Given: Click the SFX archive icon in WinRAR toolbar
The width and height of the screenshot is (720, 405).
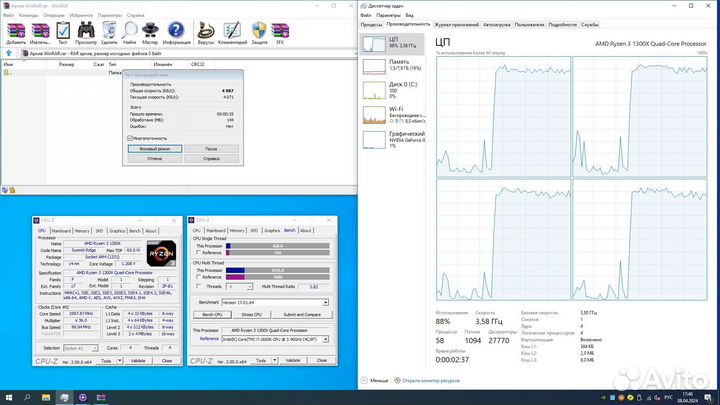Looking at the screenshot, I should click(x=280, y=31).
